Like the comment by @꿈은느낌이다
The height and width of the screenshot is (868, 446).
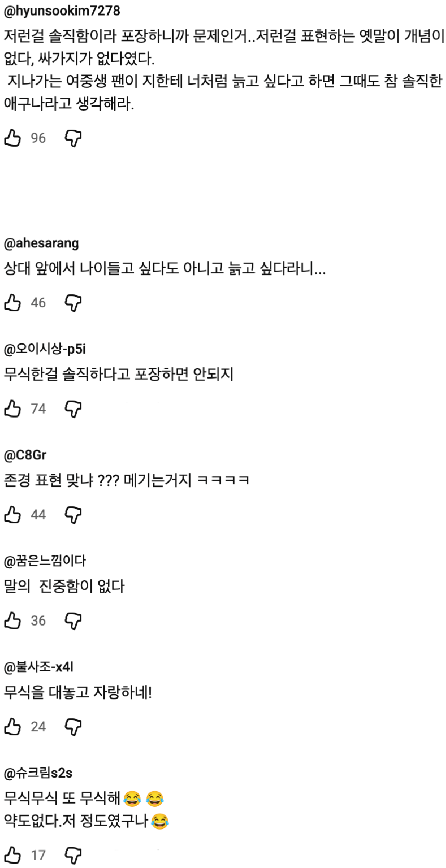tap(12, 621)
